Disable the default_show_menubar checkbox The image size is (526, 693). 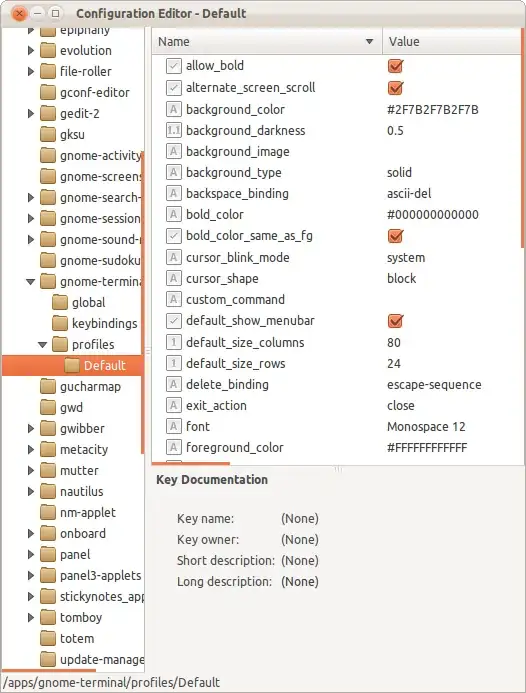click(395, 321)
